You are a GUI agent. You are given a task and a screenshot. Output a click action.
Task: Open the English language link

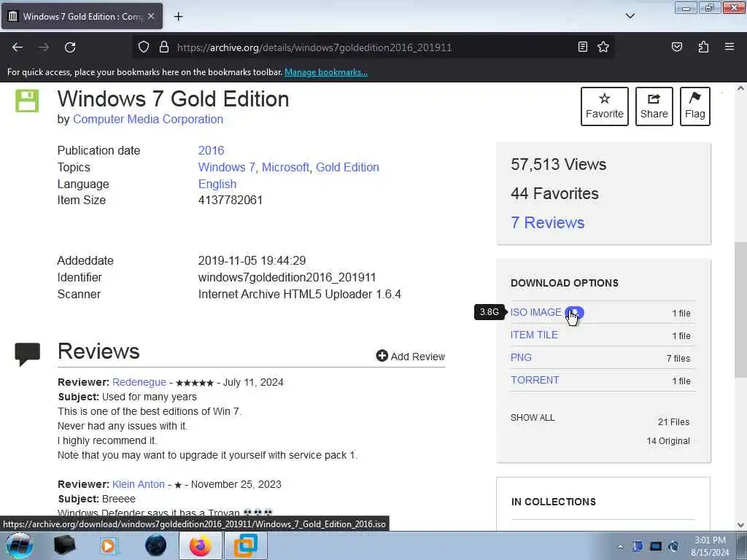click(x=217, y=184)
